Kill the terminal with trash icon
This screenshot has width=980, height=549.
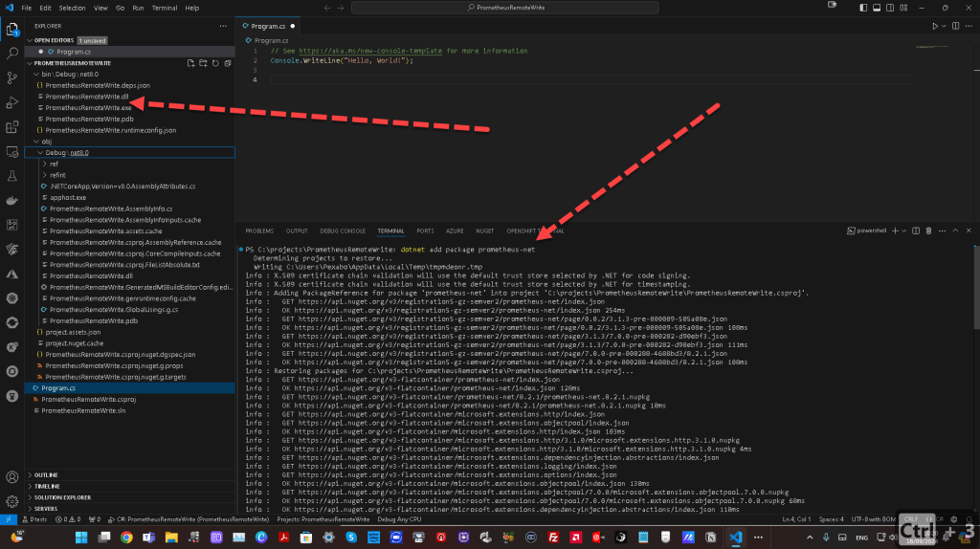(x=928, y=231)
